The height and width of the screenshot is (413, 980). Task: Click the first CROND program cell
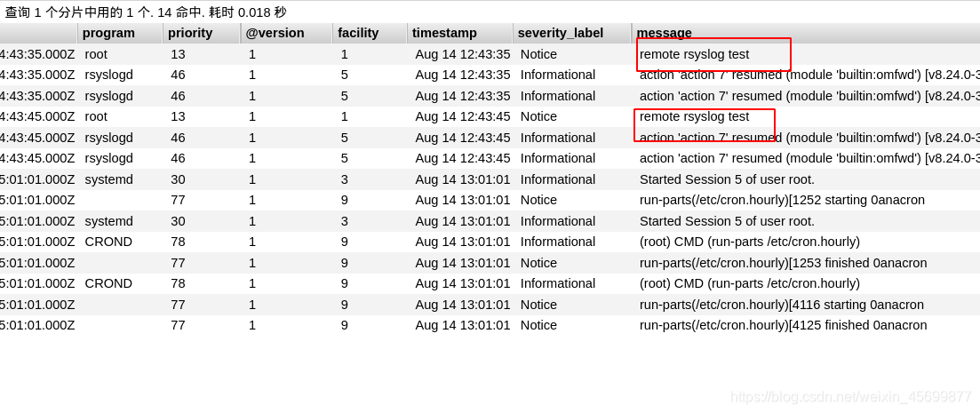[108, 242]
